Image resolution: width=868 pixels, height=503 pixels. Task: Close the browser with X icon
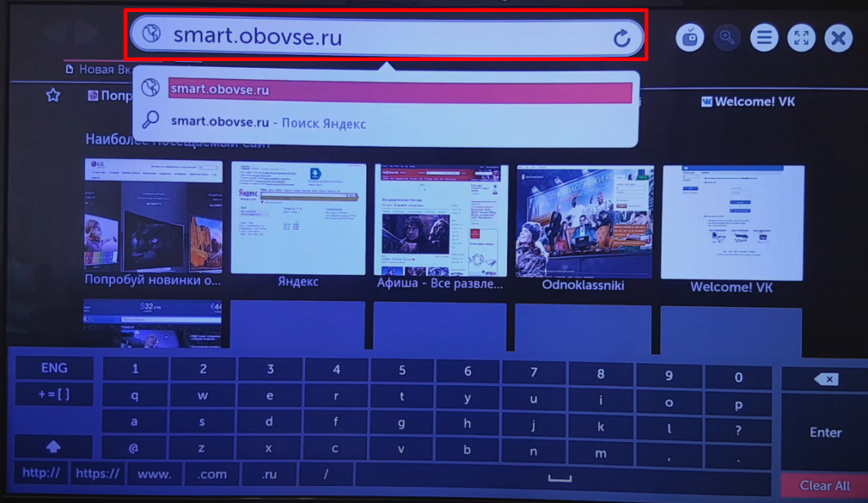click(837, 37)
